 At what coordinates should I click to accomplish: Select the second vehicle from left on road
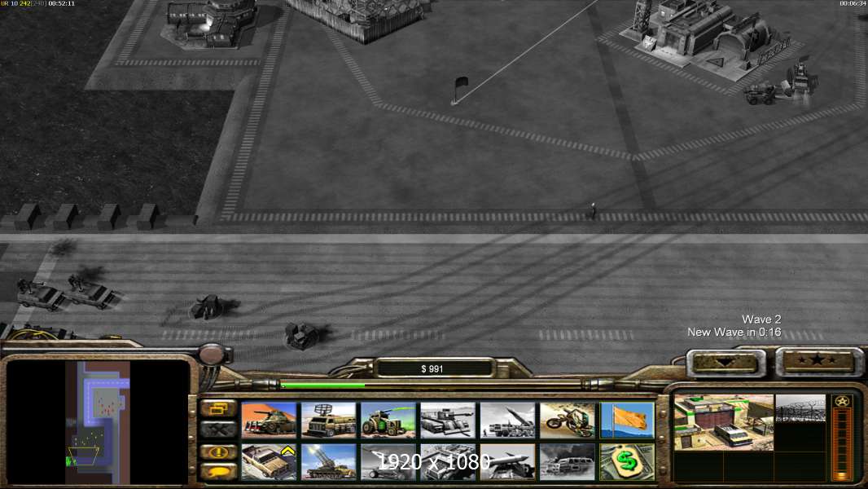click(x=92, y=291)
